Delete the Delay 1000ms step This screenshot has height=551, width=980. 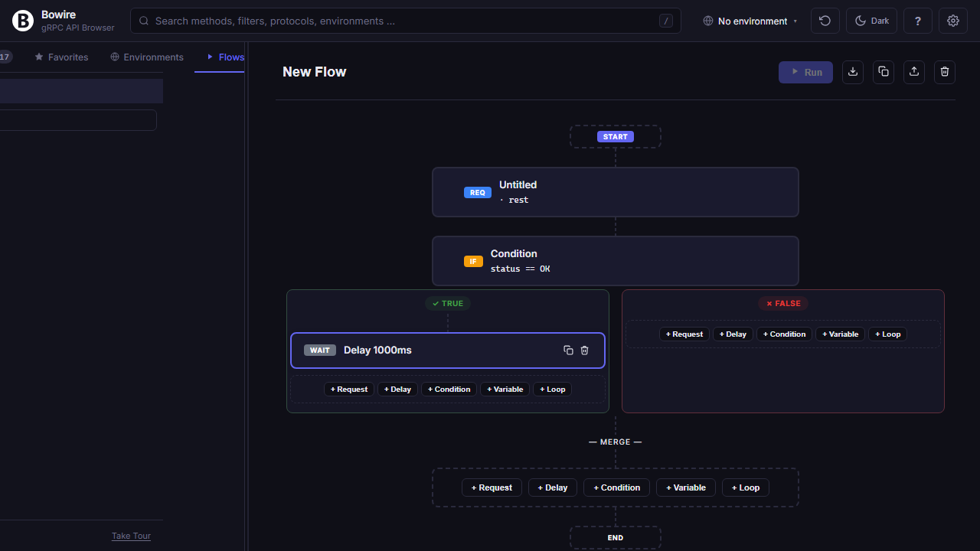[x=585, y=350]
